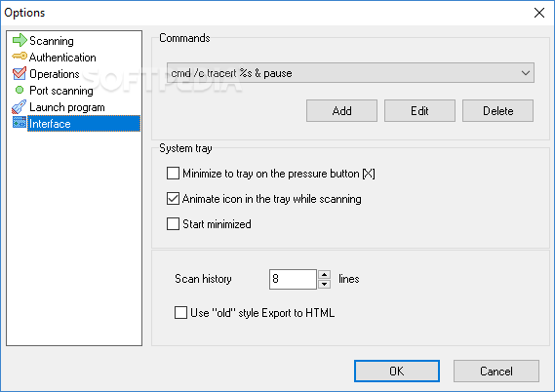Delete the selected command
The height and width of the screenshot is (392, 555).
coord(497,111)
